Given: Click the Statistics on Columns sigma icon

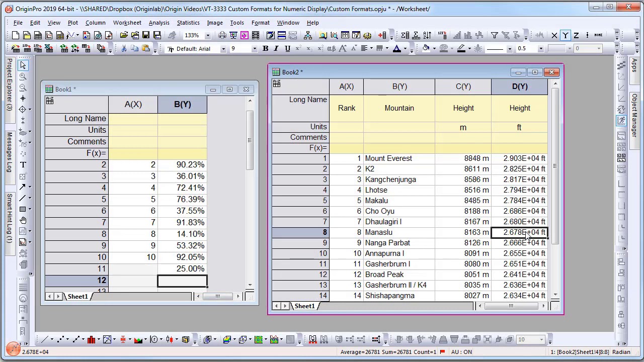Looking at the screenshot, I should (x=405, y=35).
